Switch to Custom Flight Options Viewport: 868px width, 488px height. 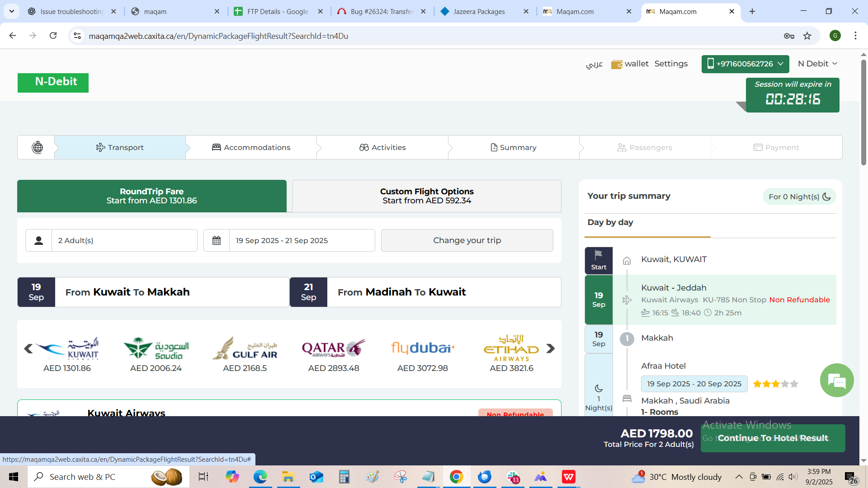coord(426,196)
